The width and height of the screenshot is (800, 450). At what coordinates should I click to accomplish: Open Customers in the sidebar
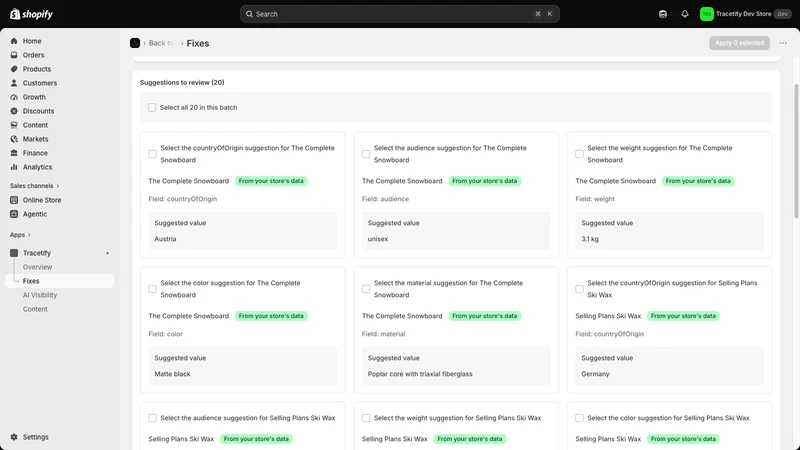(x=60, y=83)
